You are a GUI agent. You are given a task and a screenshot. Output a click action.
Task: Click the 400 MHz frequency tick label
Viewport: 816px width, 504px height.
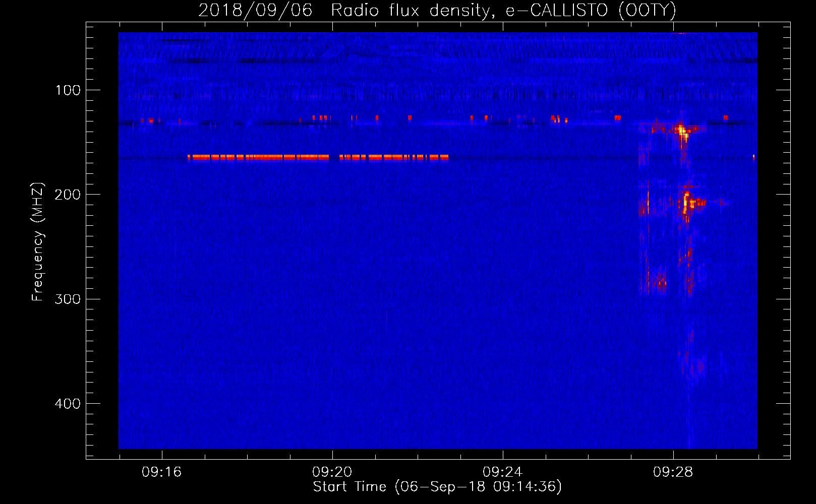68,404
